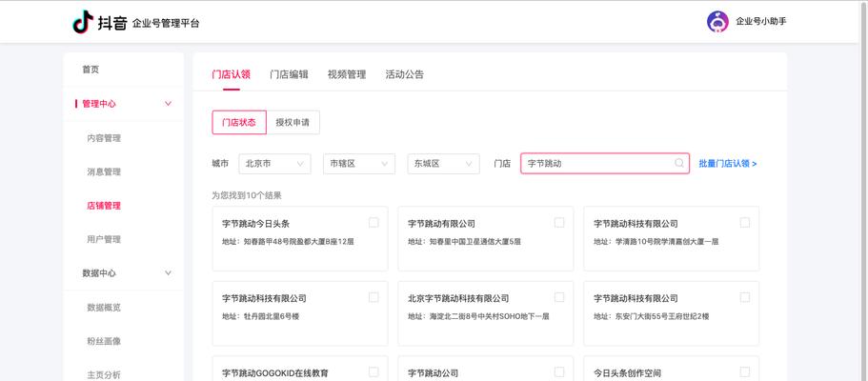Image resolution: width=868 pixels, height=381 pixels.
Task: Open the 北京市 city dropdown
Action: 274,164
